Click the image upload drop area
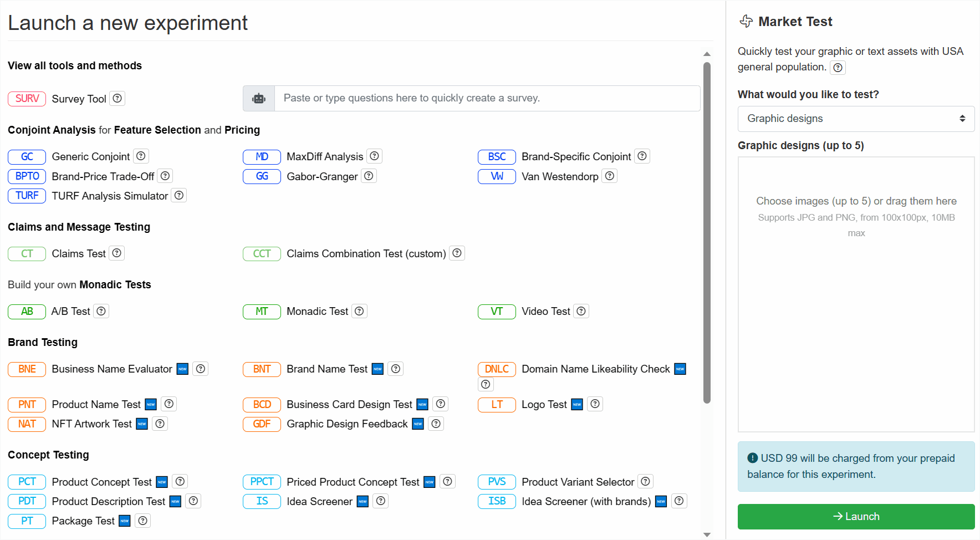 [x=856, y=294]
